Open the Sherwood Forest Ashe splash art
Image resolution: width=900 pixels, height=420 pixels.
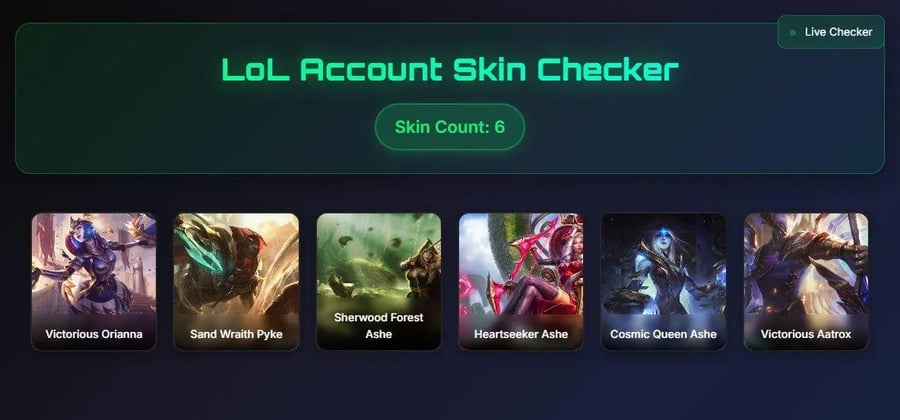pyautogui.click(x=379, y=261)
